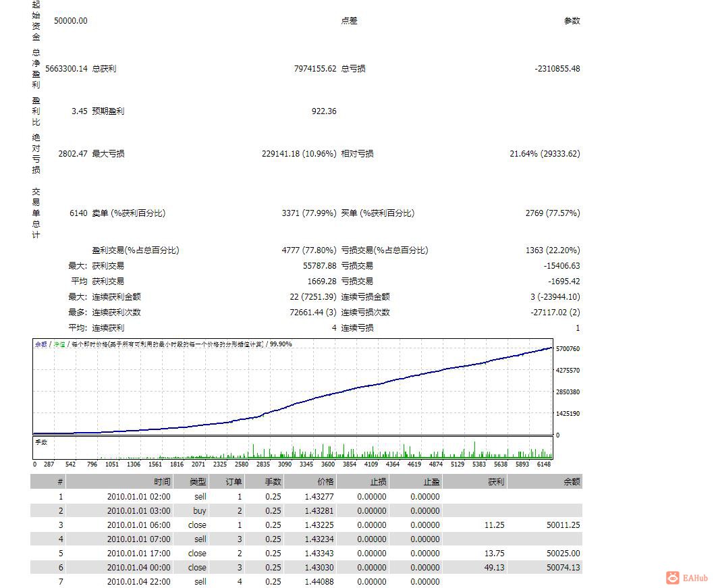Image resolution: width=714 pixels, height=588 pixels.
Task: Click the 参数 label
Action: 572,21
